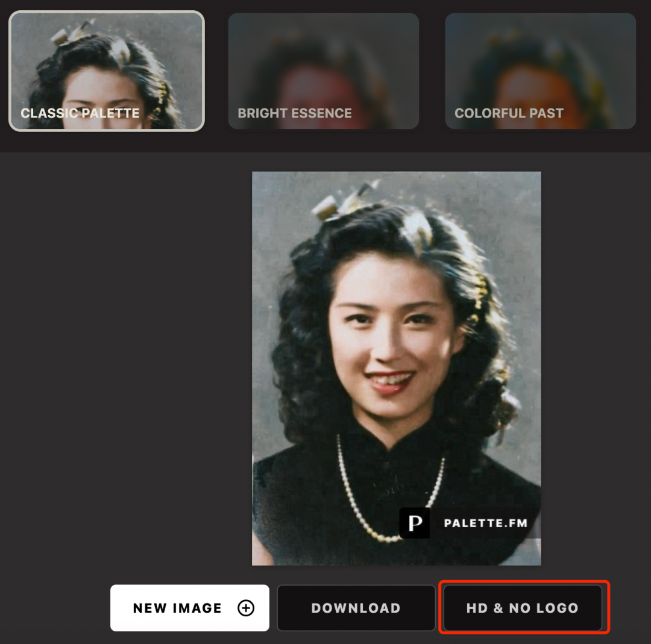The width and height of the screenshot is (651, 644).
Task: Click the "BRIGHT ESSENCE" label text
Action: tap(295, 113)
